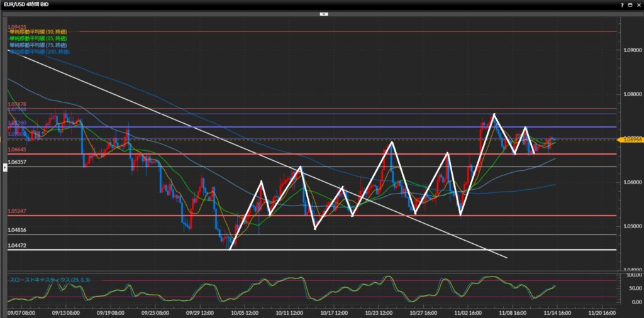Select the 1.04472 white line label
Image resolution: width=644 pixels, height=318 pixels.
16,245
